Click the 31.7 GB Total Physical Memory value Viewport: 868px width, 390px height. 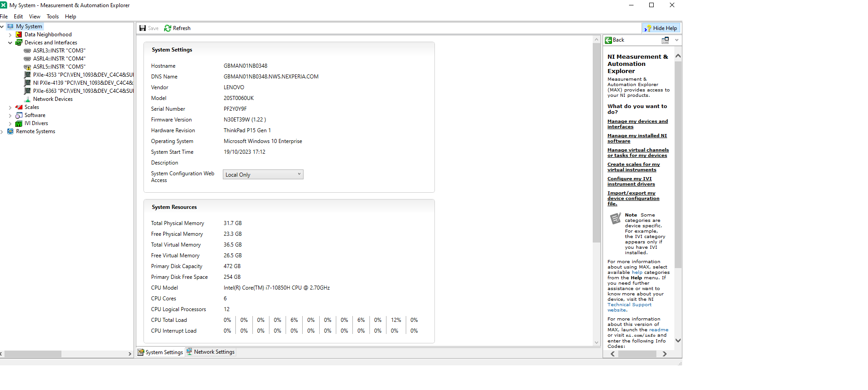[x=233, y=223]
